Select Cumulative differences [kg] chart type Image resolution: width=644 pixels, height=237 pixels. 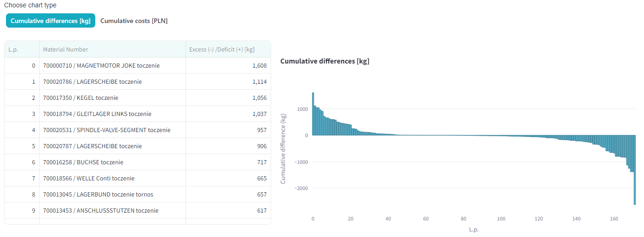(51, 21)
